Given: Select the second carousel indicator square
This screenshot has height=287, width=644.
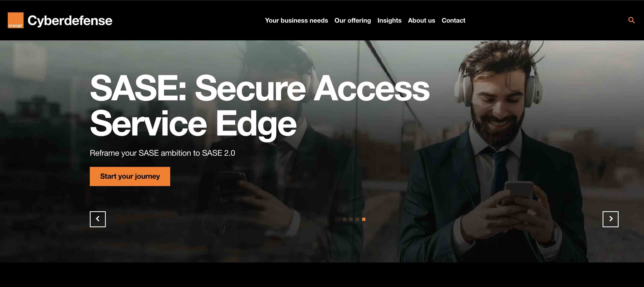Looking at the screenshot, I should click(351, 219).
